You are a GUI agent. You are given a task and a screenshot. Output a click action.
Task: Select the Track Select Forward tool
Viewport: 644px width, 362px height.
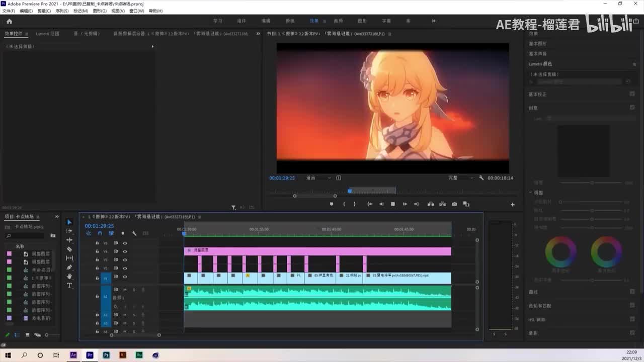(x=69, y=231)
